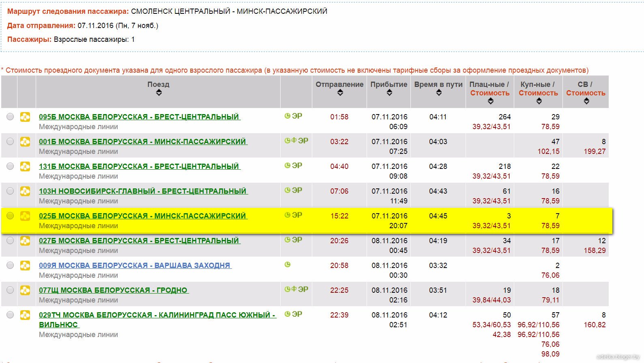Open route icon for train 103Н

tap(25, 191)
